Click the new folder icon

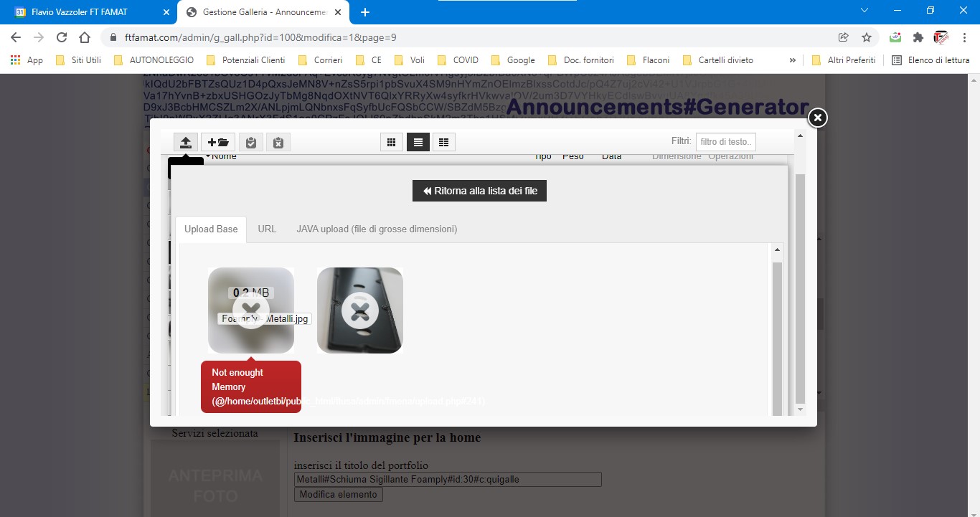tap(218, 142)
